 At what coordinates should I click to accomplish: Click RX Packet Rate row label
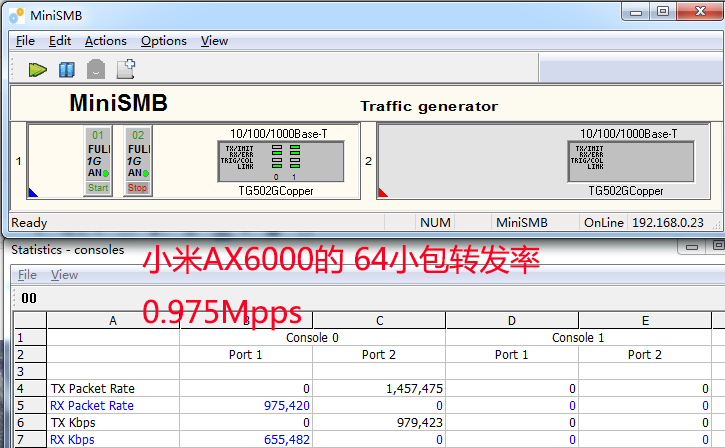(92, 406)
